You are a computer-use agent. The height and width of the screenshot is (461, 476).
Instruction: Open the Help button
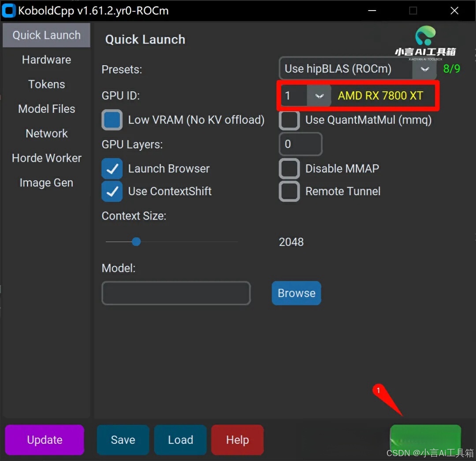[x=238, y=440]
